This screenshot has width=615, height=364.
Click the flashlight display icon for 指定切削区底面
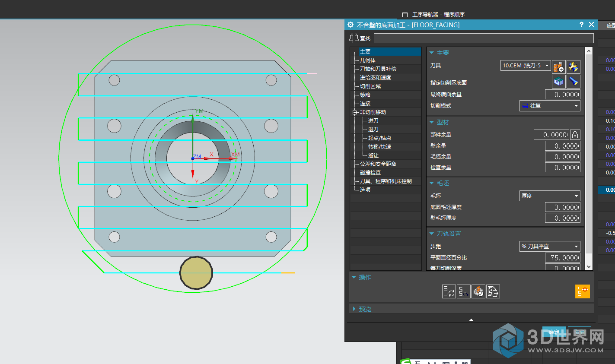[x=574, y=81]
